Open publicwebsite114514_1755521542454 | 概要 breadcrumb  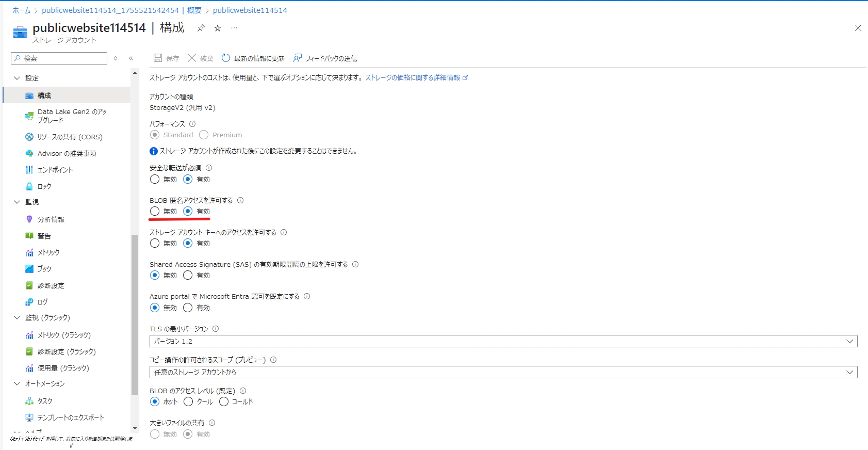[x=122, y=10]
